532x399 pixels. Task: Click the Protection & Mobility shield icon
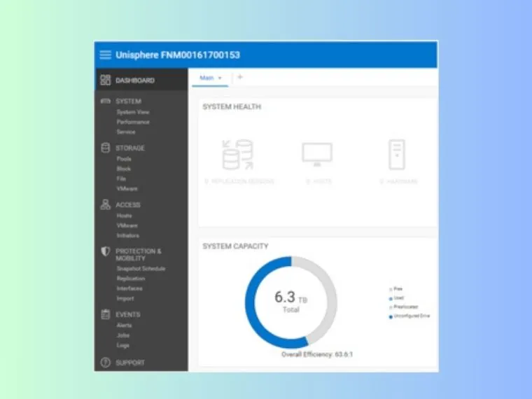[x=106, y=251]
